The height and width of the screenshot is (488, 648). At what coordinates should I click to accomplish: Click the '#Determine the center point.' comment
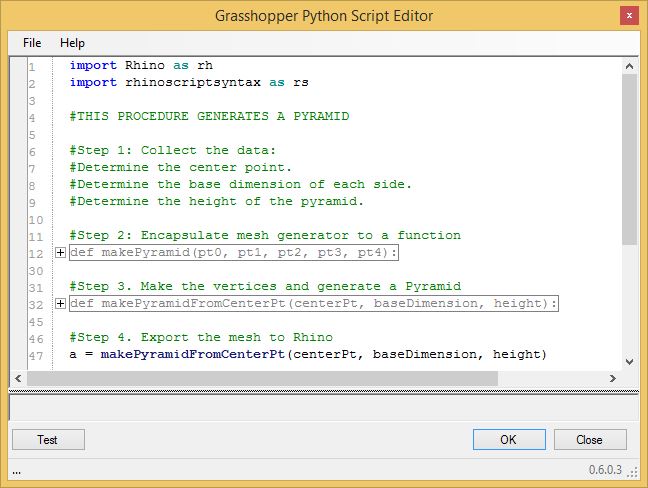181,167
